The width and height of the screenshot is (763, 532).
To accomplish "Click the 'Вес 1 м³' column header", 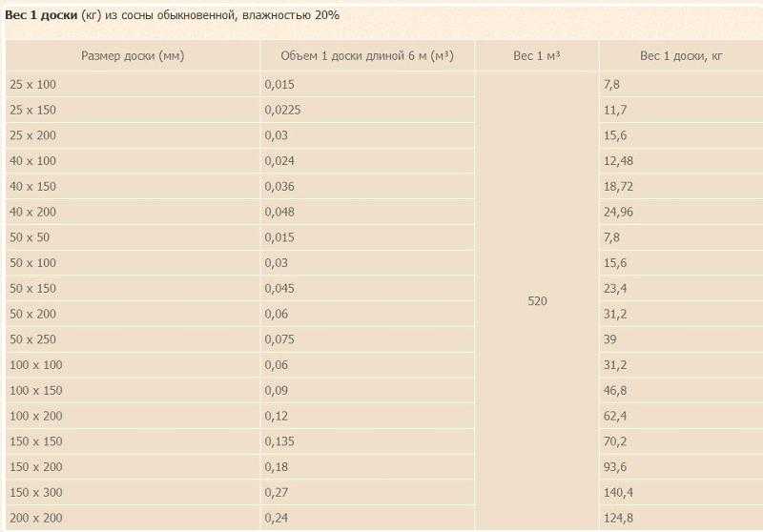I will pos(537,56).
